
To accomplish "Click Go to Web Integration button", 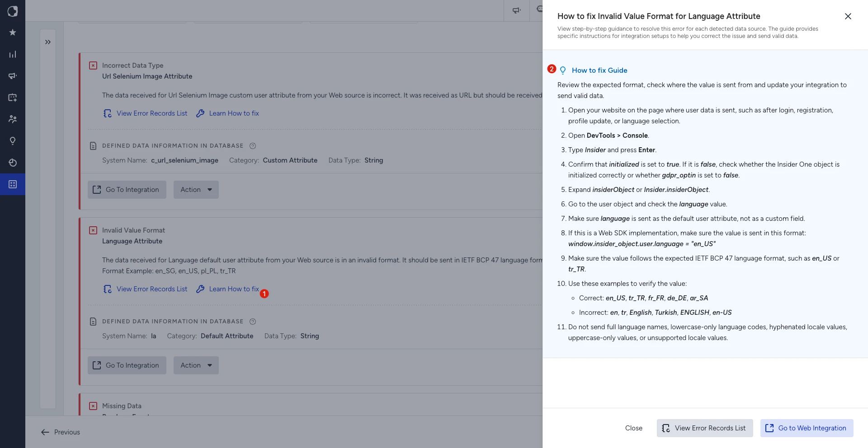I will tap(807, 428).
